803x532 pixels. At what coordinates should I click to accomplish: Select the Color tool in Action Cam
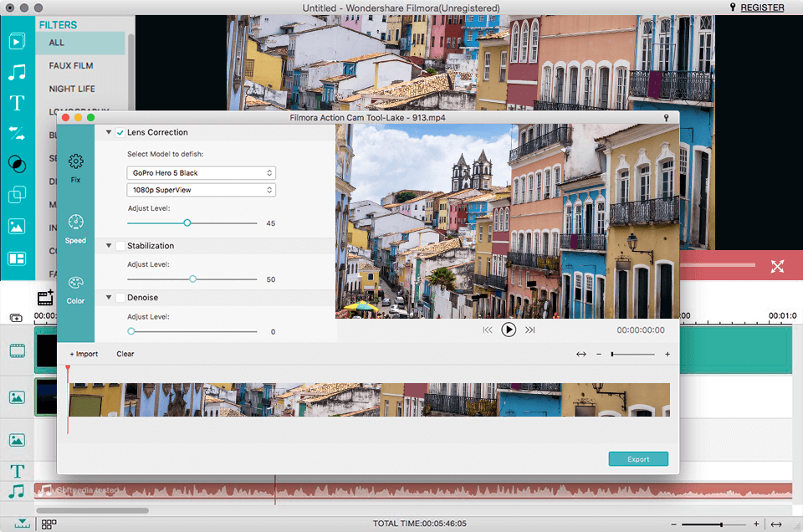pos(75,288)
